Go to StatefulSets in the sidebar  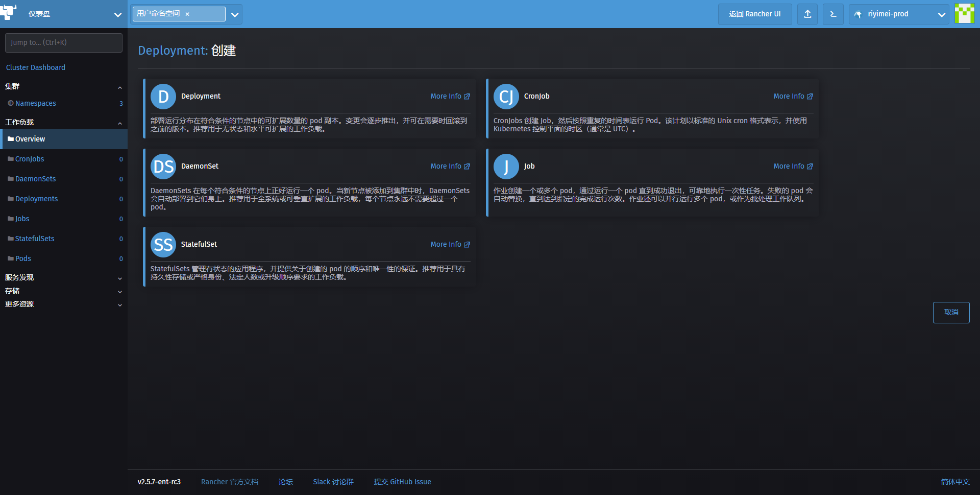[35, 239]
